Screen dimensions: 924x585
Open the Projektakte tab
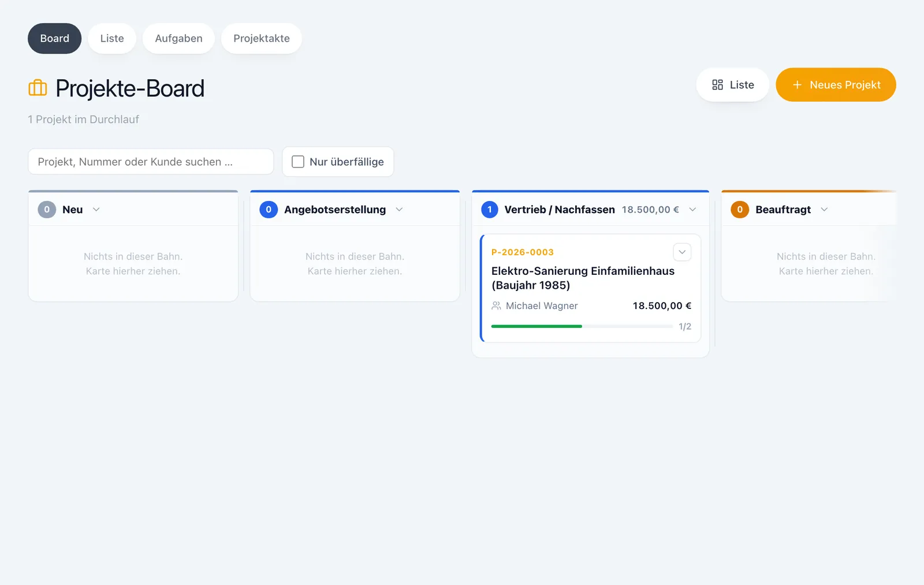click(262, 39)
